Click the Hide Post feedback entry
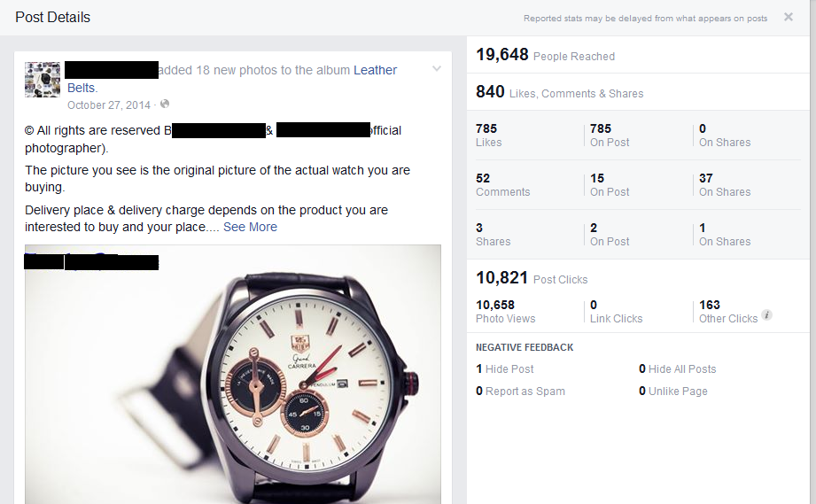This screenshot has height=504, width=816. (x=505, y=368)
